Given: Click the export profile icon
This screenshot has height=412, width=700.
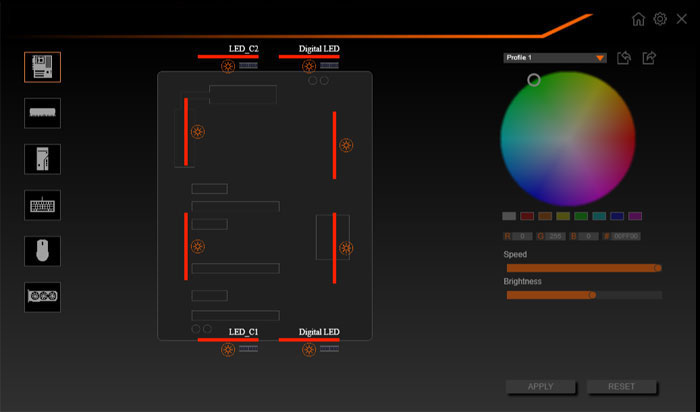Looking at the screenshot, I should click(x=649, y=58).
